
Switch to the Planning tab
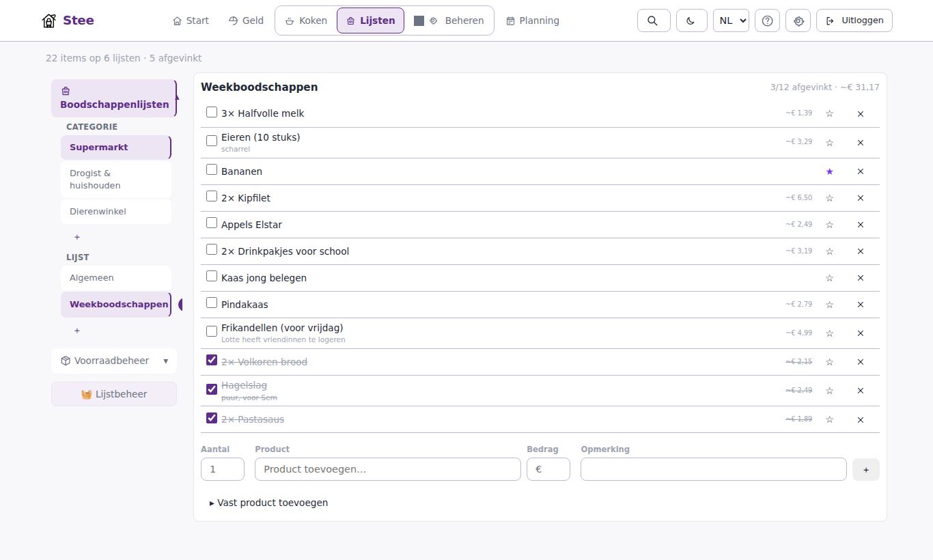(533, 20)
